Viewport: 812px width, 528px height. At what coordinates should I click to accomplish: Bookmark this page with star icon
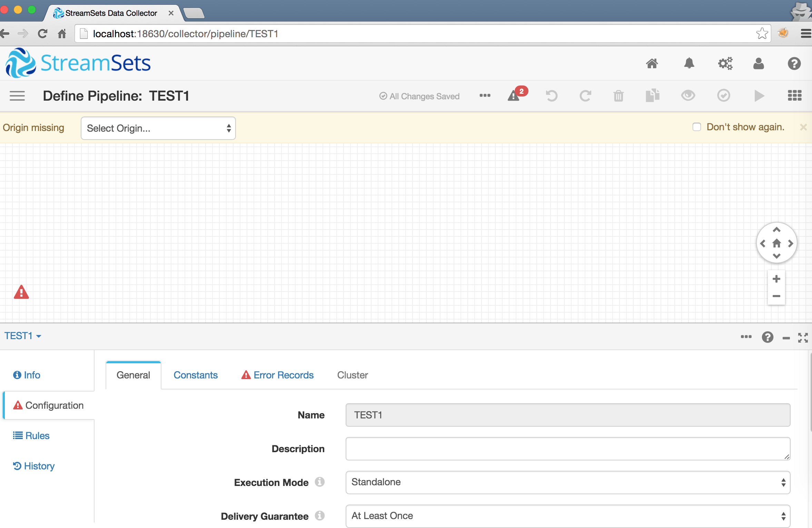(762, 33)
